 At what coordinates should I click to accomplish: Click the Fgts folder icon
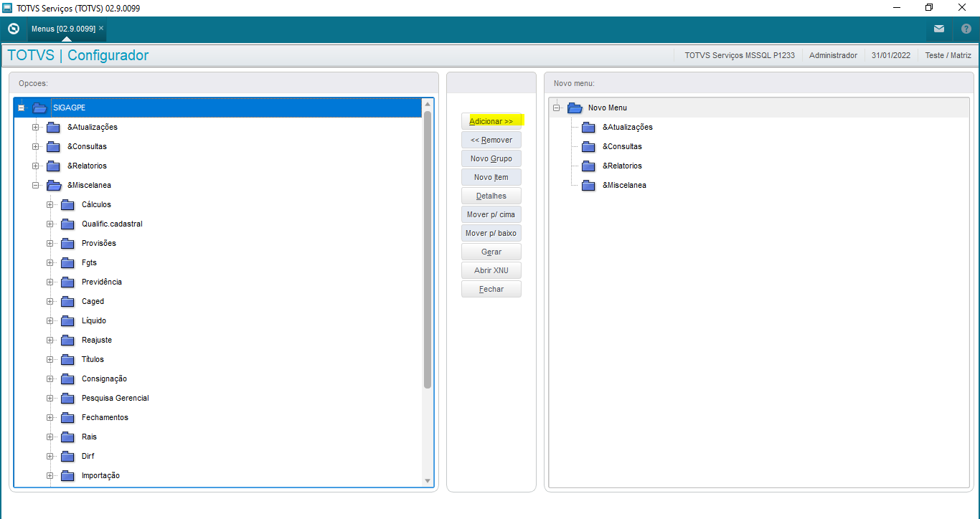coord(68,262)
